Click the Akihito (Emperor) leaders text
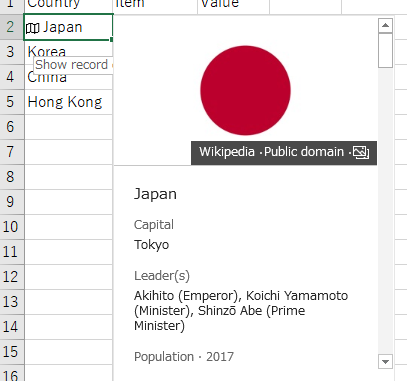407x381 pixels. [x=241, y=310]
